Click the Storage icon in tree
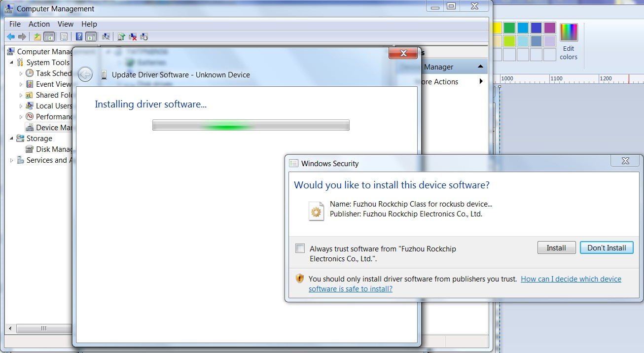644x353 pixels. click(x=20, y=138)
